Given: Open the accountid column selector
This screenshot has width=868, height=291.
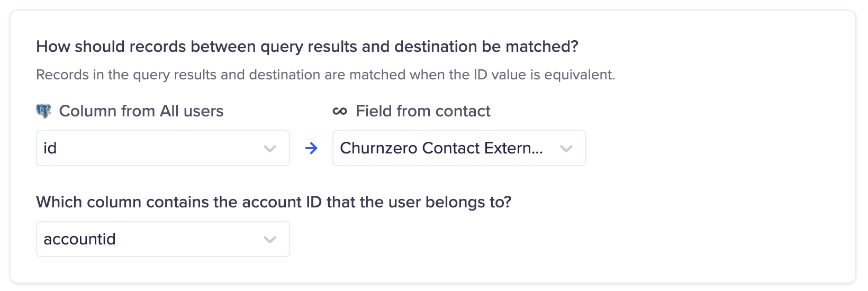Looking at the screenshot, I should click(x=163, y=239).
